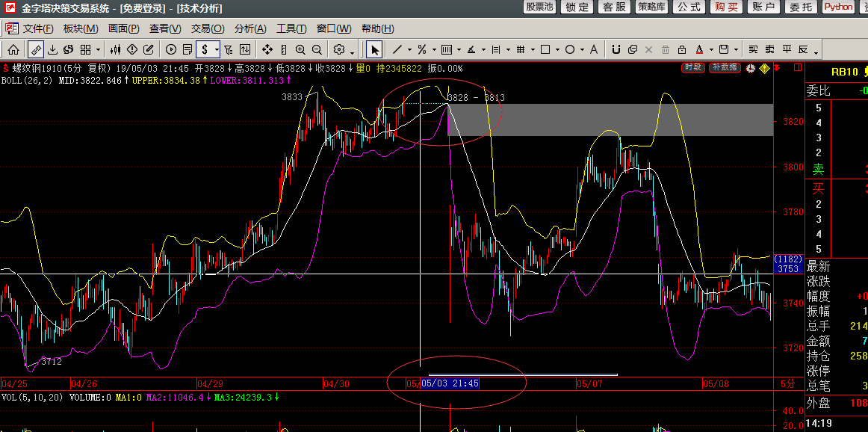The image size is (868, 432).
Task: Select the percent retracement tool
Action: (x=422, y=50)
